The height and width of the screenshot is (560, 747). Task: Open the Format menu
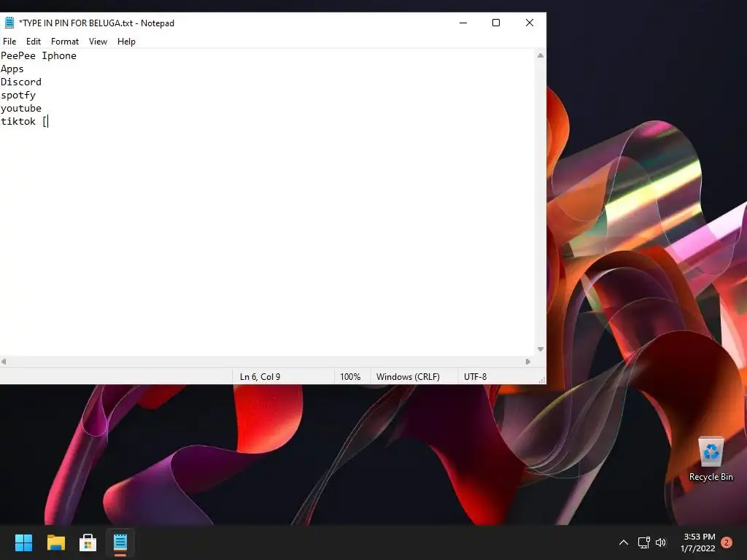(x=65, y=42)
